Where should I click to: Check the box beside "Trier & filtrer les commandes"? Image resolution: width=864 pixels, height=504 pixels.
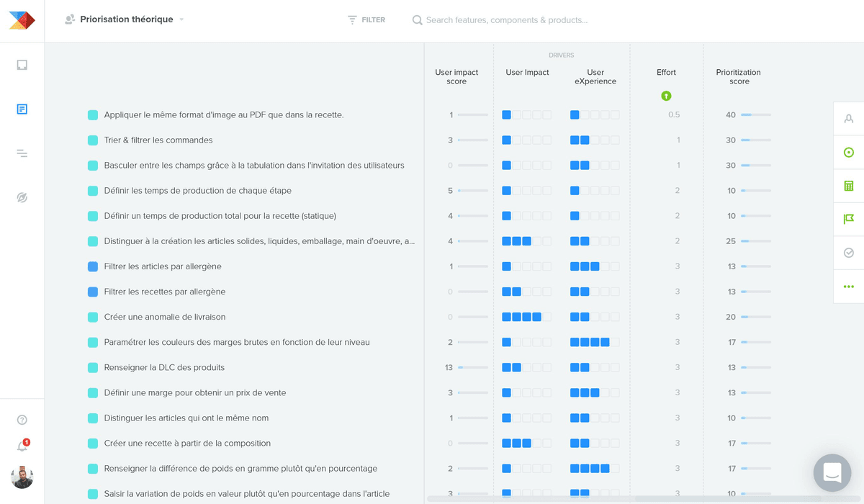(93, 140)
